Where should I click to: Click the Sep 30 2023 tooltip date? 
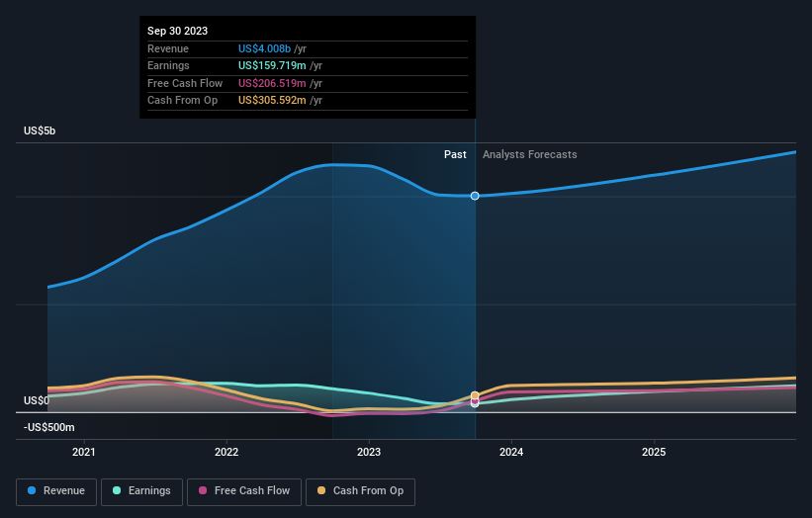click(178, 31)
